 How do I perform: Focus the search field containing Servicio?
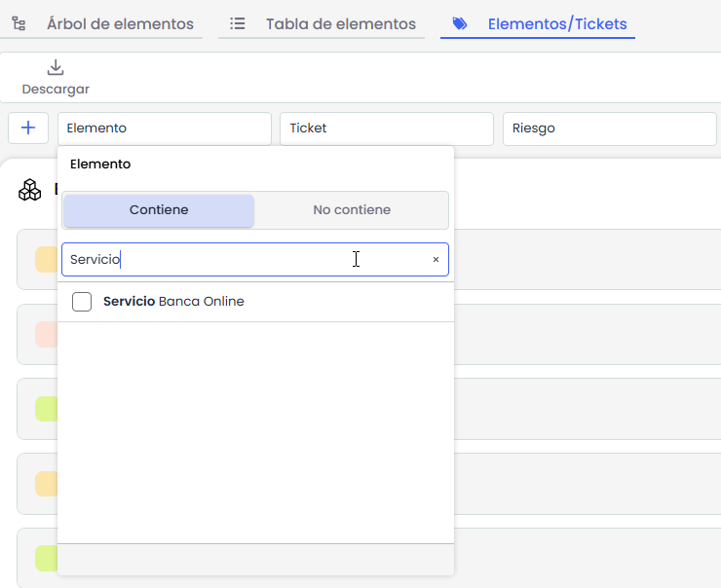pyautogui.click(x=244, y=260)
